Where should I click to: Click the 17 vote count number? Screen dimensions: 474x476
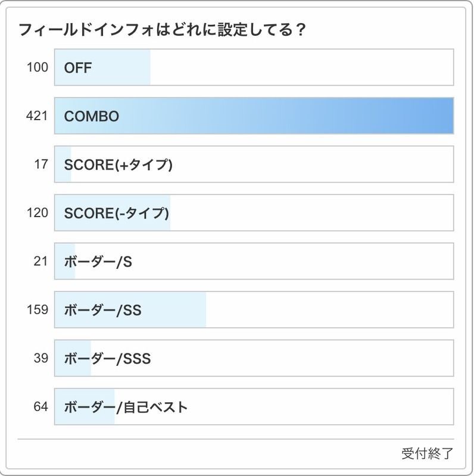point(40,164)
